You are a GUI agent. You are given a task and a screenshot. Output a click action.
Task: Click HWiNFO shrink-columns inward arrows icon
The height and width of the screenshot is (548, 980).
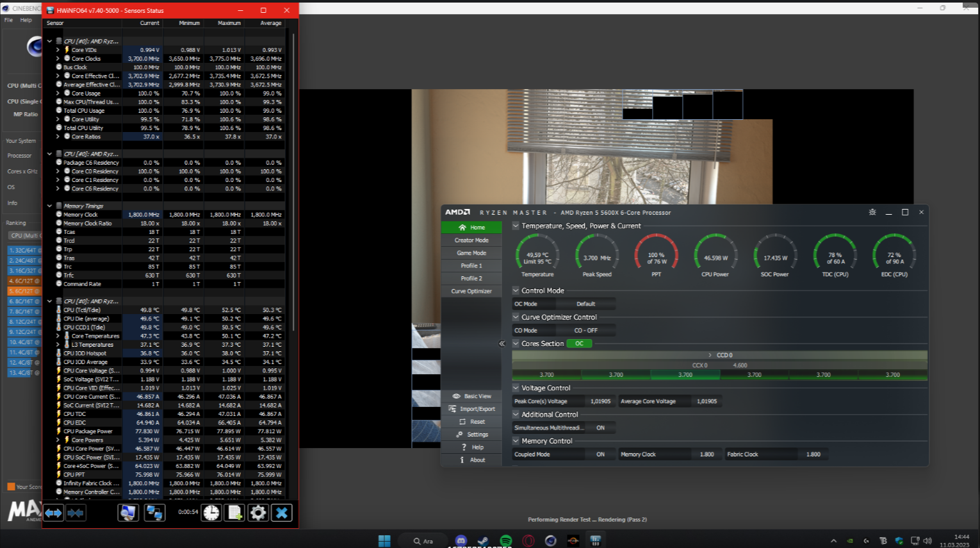pyautogui.click(x=76, y=513)
